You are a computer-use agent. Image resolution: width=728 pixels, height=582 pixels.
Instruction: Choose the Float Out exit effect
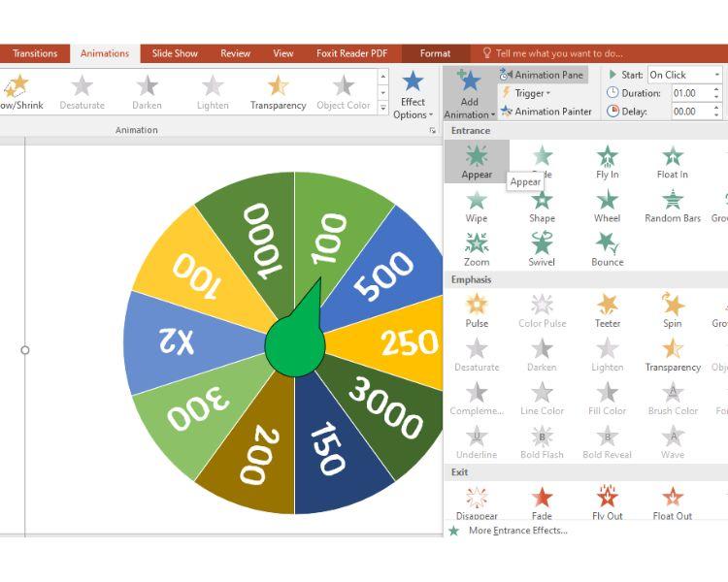coord(673,503)
